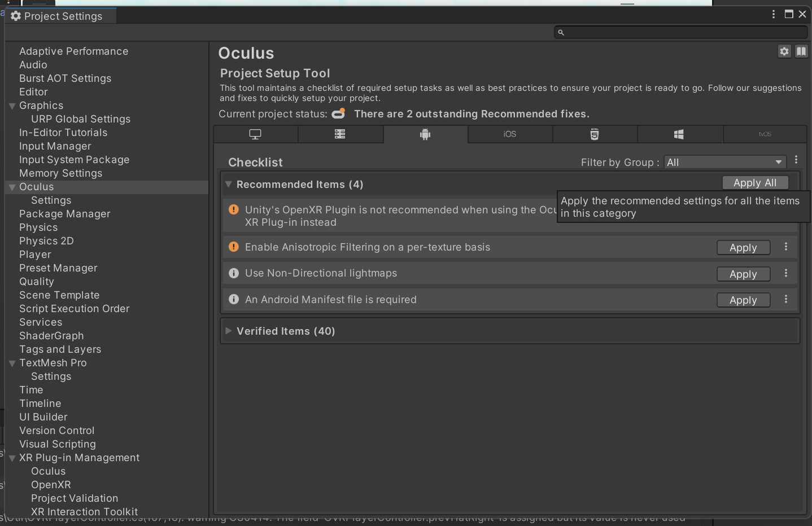Open Physics 2D settings
Screen dimensions: 812x526
46,241
